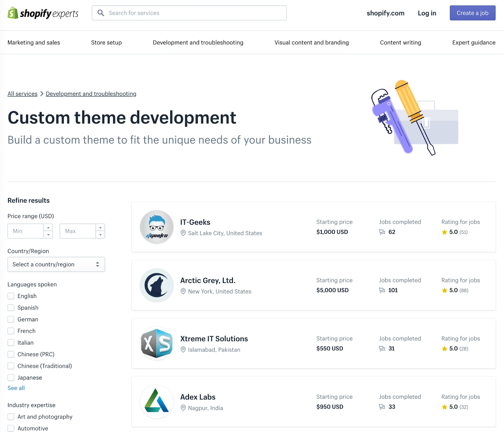Increase the Max price with the up arrow
This screenshot has height=432, width=504.
(100, 227)
